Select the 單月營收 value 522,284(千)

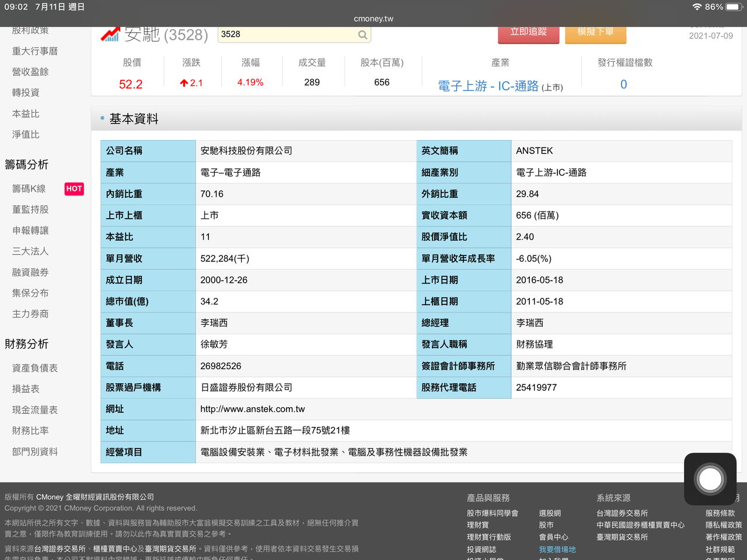(x=225, y=258)
